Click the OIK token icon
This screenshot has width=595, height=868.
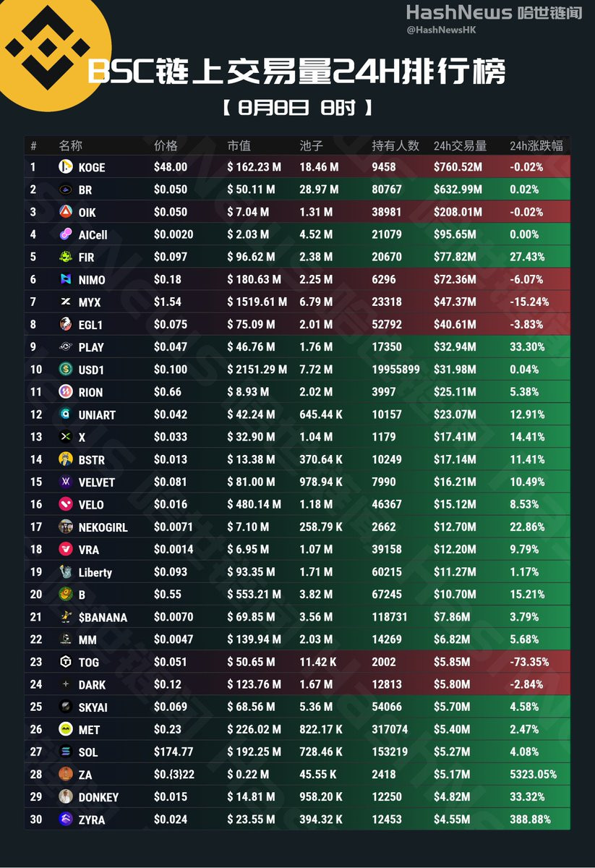coord(66,212)
